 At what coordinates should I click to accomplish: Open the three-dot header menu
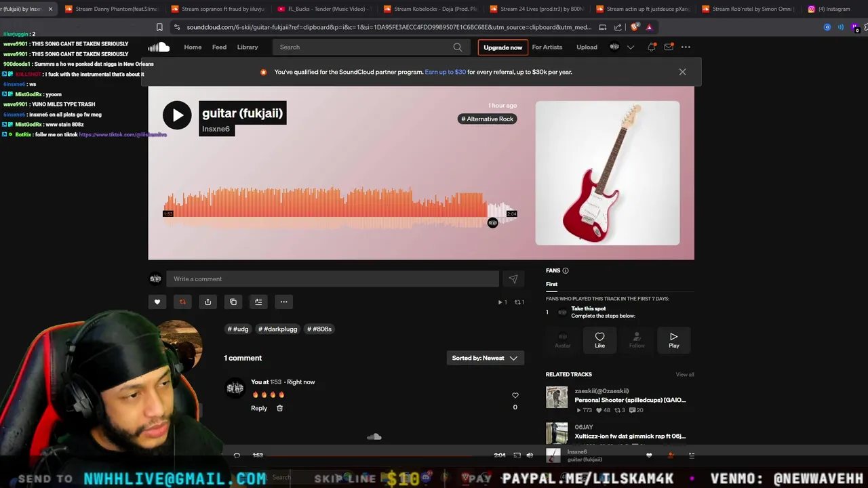pos(686,47)
